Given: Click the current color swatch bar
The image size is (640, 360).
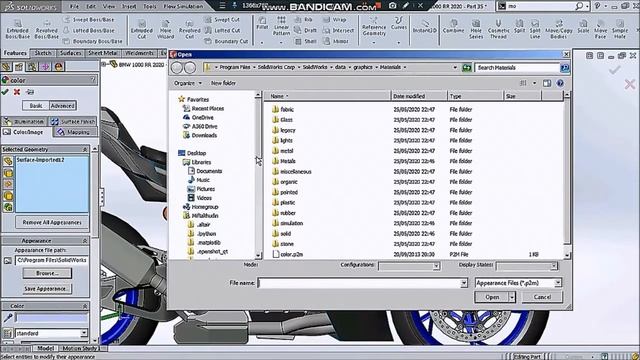Looking at the screenshot, I should [x=51, y=317].
